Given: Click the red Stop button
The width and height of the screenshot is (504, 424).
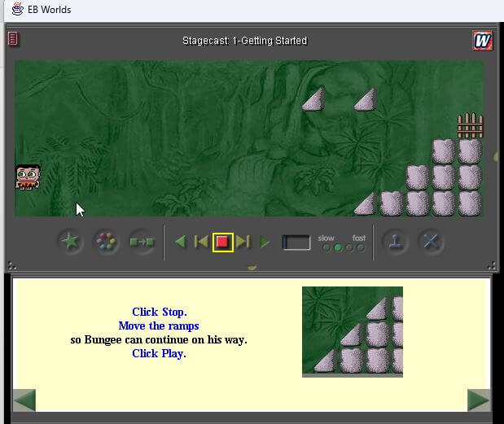Looking at the screenshot, I should tap(222, 242).
